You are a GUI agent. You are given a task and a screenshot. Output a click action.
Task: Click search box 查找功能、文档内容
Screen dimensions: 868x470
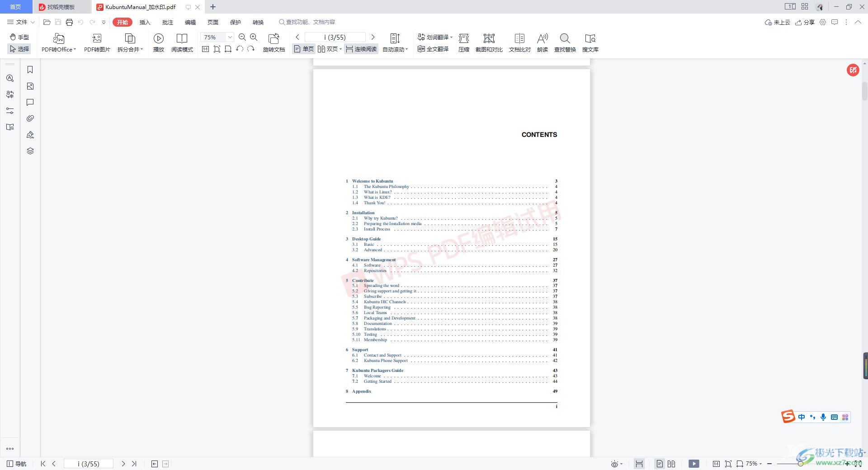pos(307,22)
